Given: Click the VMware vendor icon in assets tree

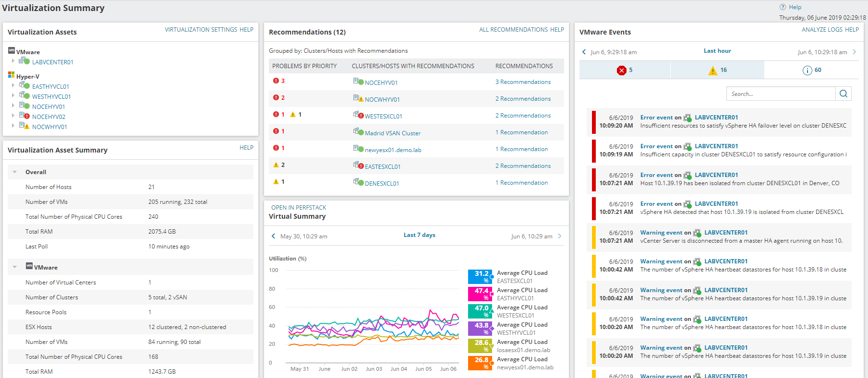Looking at the screenshot, I should tap(12, 50).
